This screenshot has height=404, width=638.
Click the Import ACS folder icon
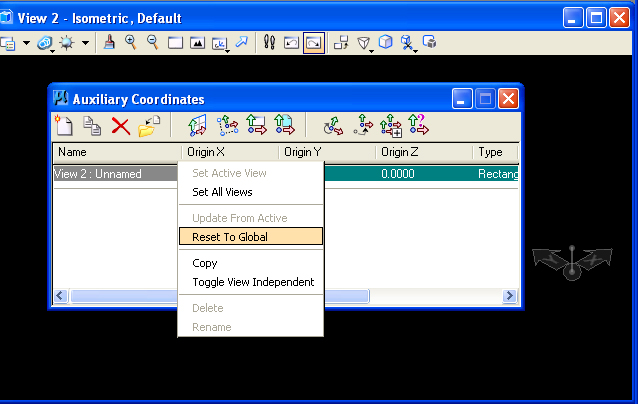pyautogui.click(x=149, y=126)
